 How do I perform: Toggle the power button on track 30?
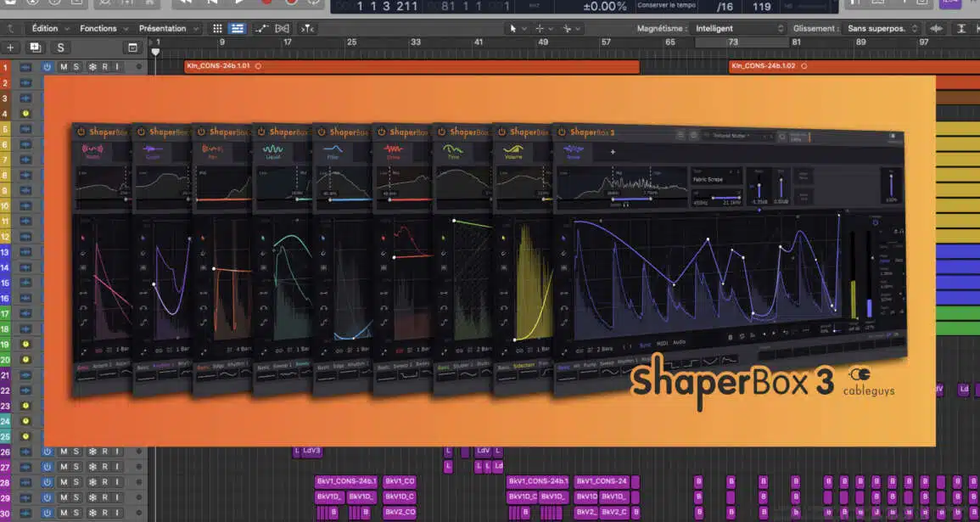tap(47, 513)
